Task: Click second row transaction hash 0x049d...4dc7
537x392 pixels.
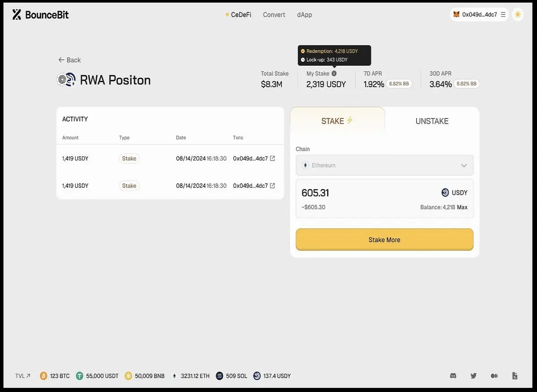Action: click(x=250, y=185)
